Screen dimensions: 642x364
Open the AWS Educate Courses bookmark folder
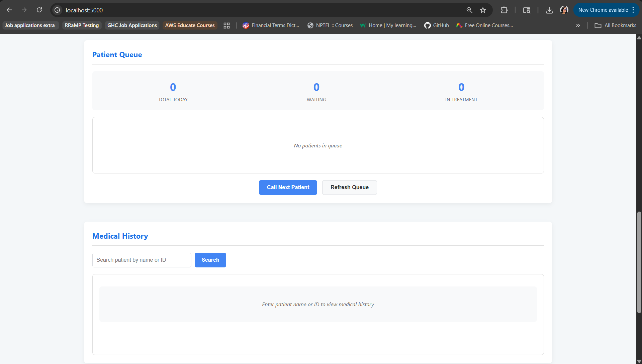[x=190, y=25]
